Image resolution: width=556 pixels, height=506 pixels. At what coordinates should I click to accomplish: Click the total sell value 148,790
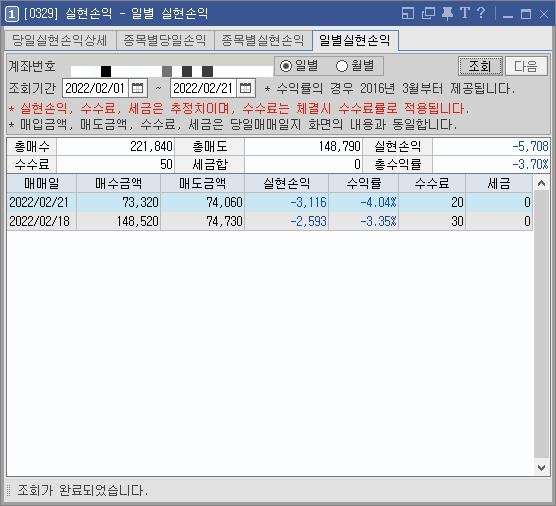tap(303, 146)
